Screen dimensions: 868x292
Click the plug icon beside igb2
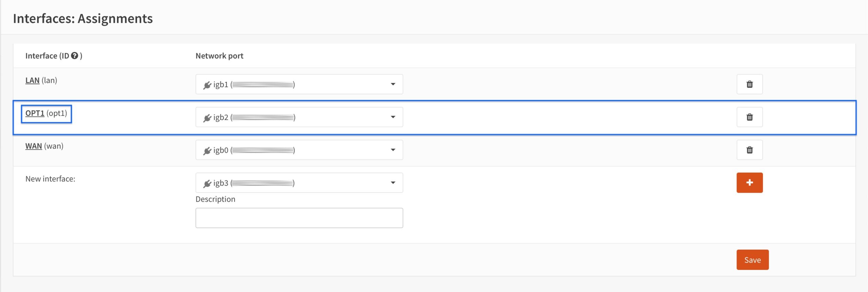pos(207,118)
